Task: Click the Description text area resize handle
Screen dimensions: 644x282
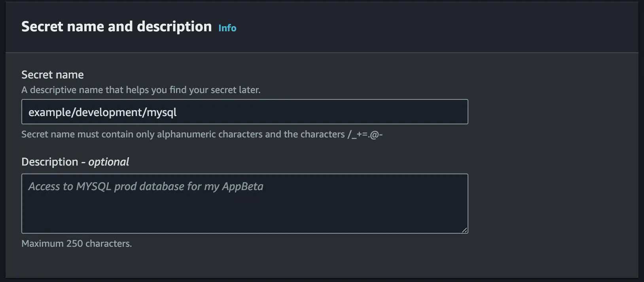Action: tap(464, 230)
